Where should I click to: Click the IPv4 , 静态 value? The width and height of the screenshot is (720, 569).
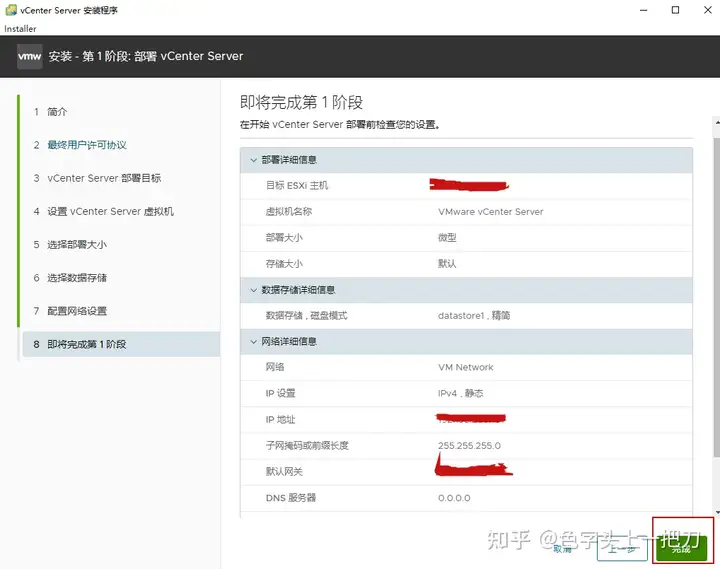[461, 394]
